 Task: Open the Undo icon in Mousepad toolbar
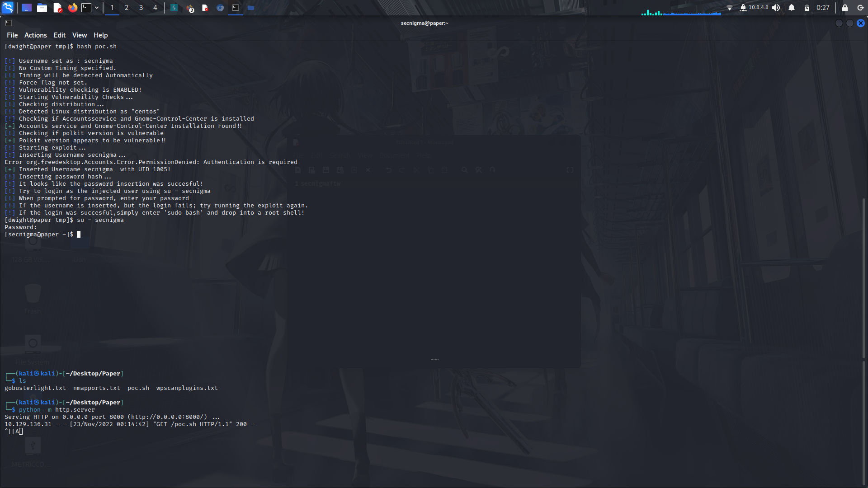point(389,169)
